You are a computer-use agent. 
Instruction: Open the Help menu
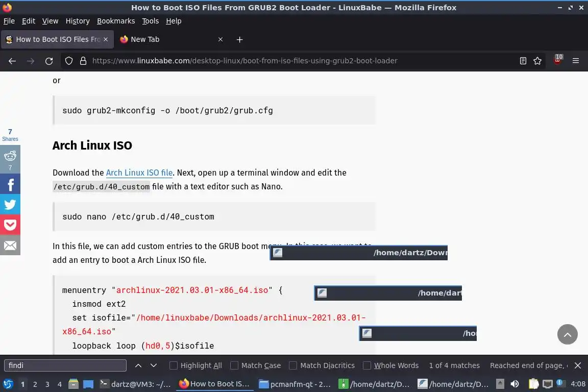coord(174,21)
